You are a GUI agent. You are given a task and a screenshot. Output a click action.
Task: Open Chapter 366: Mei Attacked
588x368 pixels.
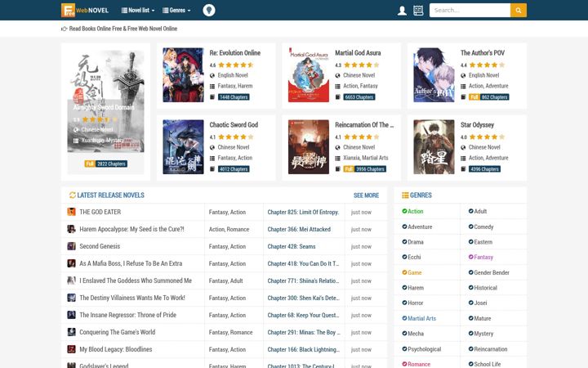pos(299,230)
